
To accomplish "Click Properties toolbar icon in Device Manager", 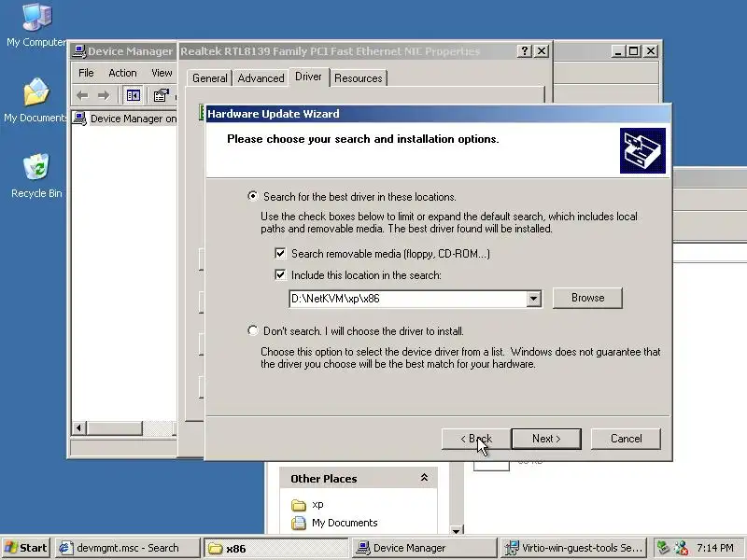I will tap(161, 96).
